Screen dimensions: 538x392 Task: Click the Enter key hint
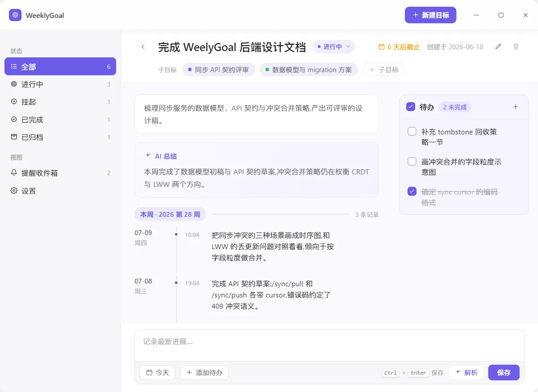[418, 373]
